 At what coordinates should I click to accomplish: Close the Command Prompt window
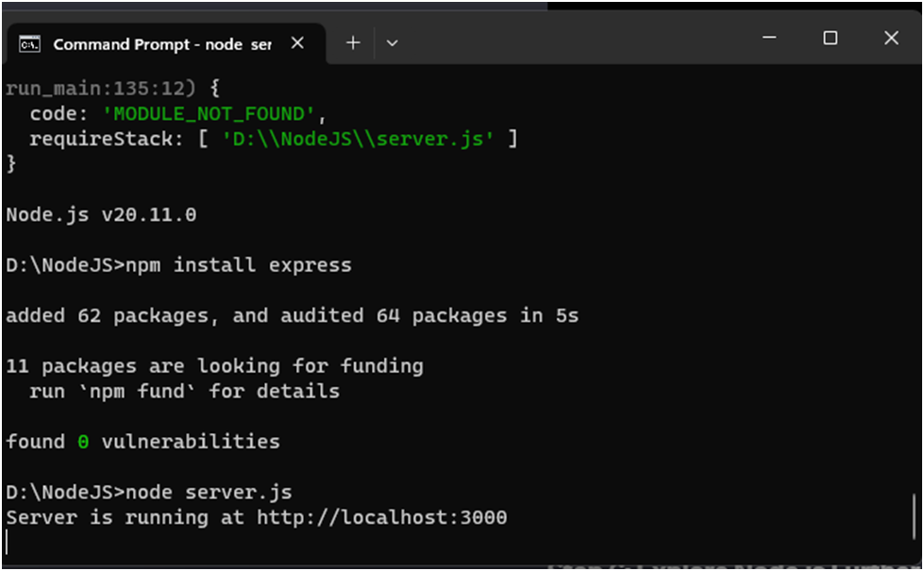891,38
